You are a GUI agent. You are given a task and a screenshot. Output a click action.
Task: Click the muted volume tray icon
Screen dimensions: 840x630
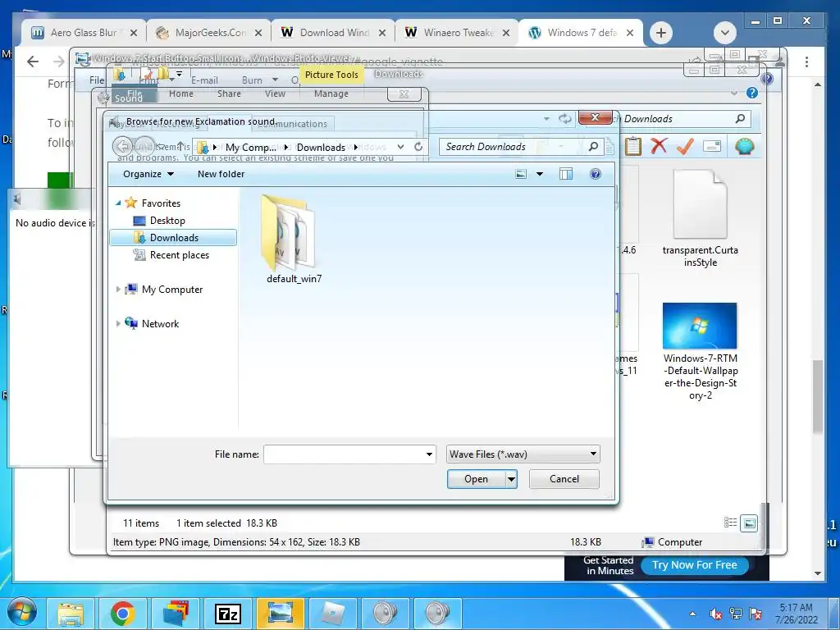pyautogui.click(x=715, y=614)
